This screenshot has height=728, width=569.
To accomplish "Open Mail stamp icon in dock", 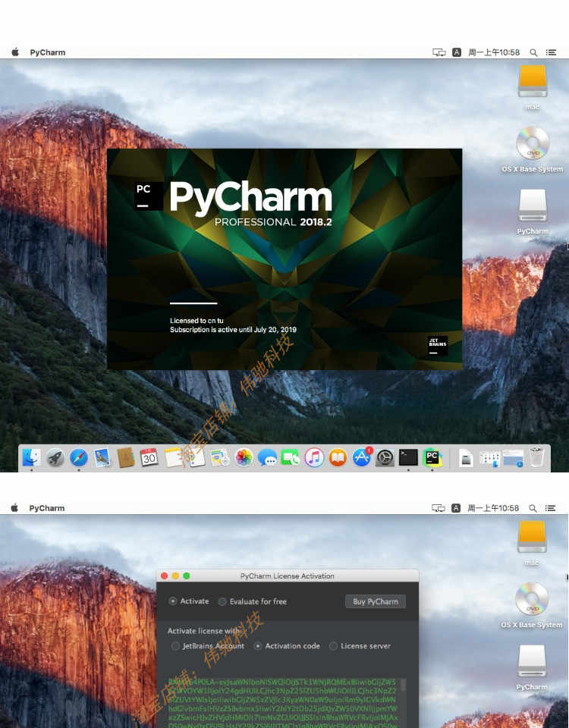I will [102, 458].
